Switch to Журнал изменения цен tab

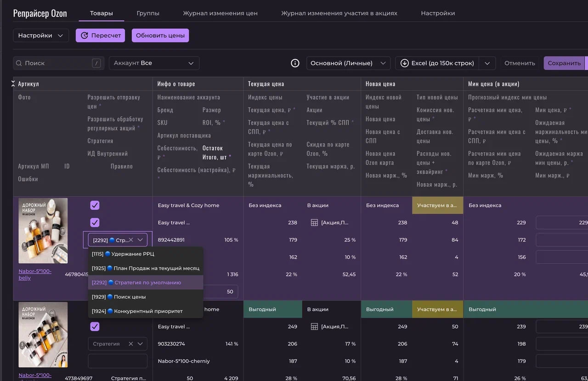pos(220,13)
